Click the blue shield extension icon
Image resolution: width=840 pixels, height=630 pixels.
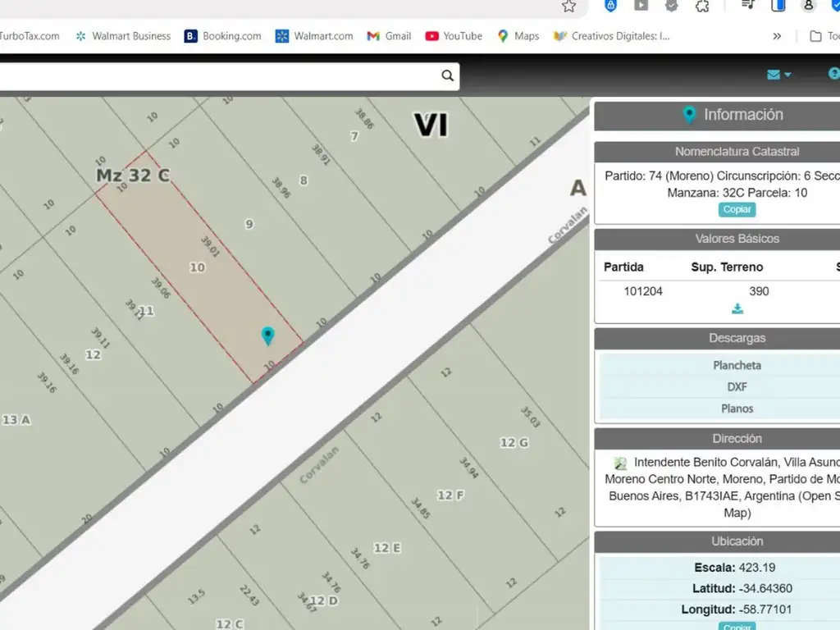610,6
